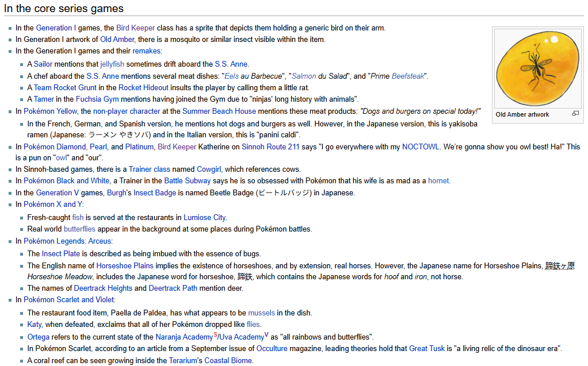Screen dimensions: 588x366
Task: Open Pokémon Scarlet and Violet link
Action: [x=68, y=300]
